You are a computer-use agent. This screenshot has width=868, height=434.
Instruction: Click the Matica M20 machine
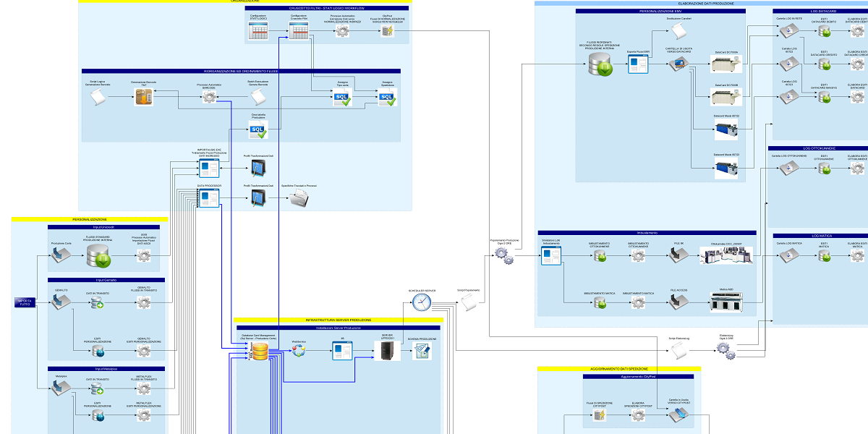(726, 303)
